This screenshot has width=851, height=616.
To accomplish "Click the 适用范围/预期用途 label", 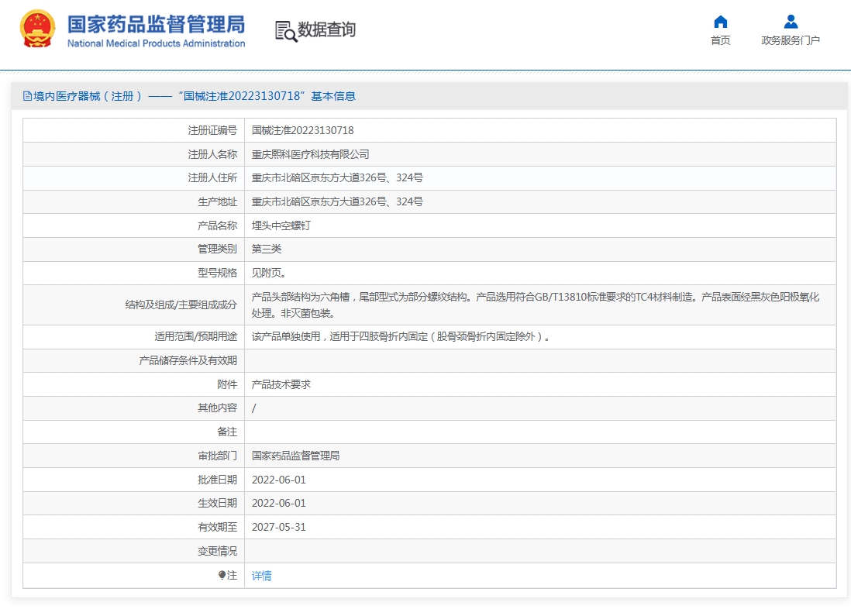I will pyautogui.click(x=196, y=336).
